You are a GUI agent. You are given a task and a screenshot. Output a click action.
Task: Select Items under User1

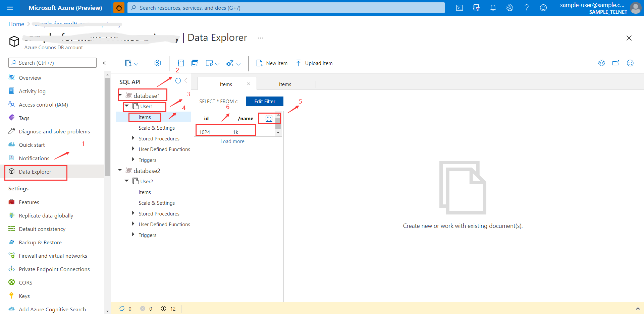point(145,117)
